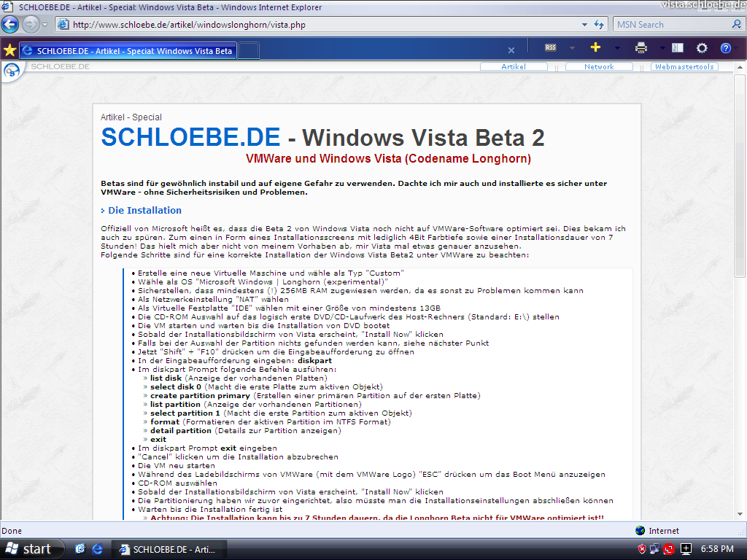Open the Network navigation link
The height and width of the screenshot is (560, 747).
point(599,66)
